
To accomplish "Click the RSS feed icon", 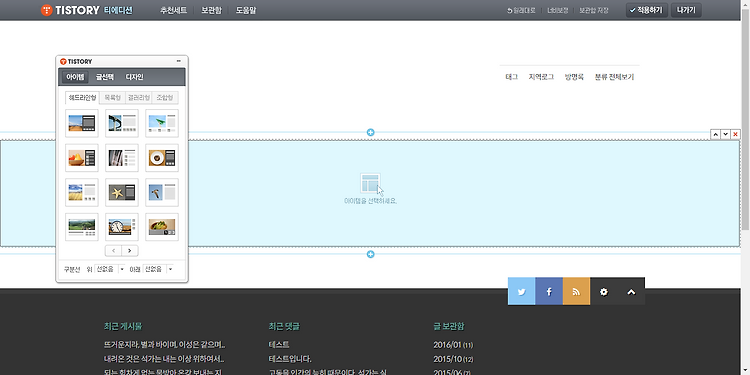I will coord(576,291).
